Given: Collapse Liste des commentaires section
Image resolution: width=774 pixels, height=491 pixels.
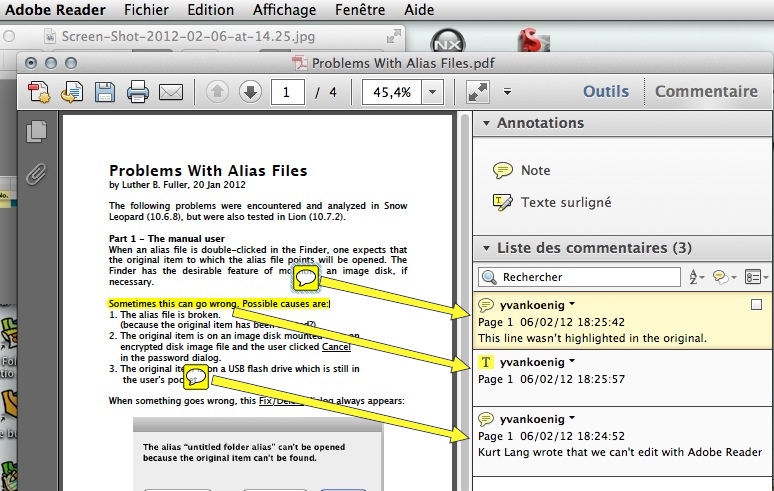Looking at the screenshot, I should (x=486, y=248).
